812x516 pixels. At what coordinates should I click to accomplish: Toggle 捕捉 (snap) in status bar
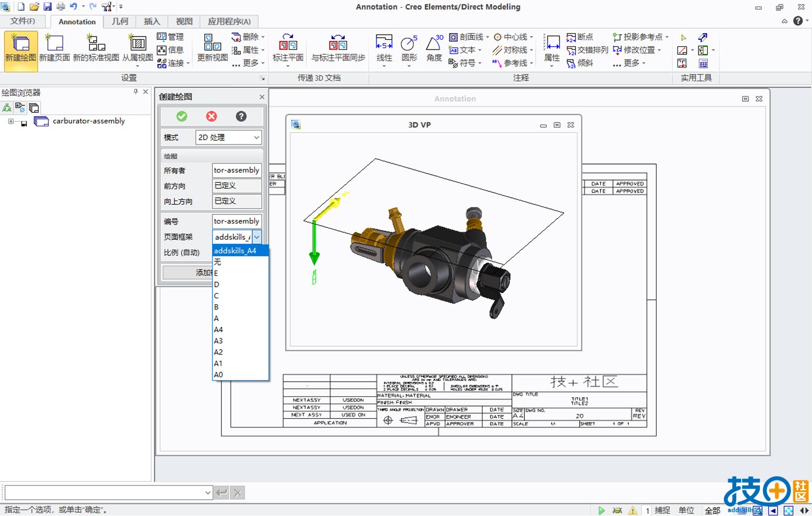[663, 511]
